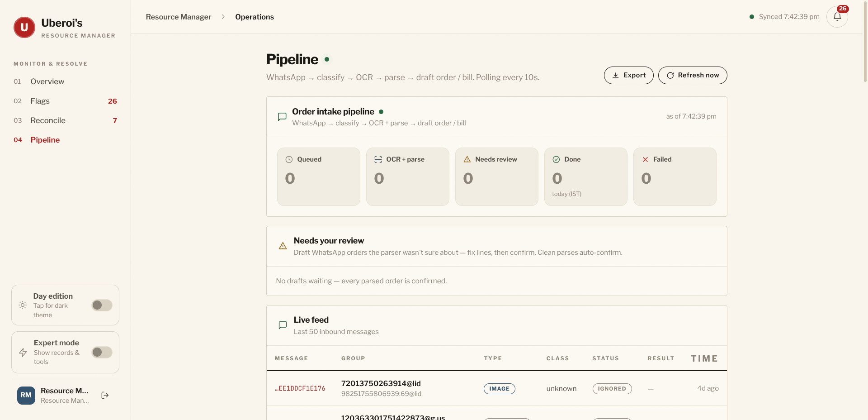The image size is (868, 420).
Task: Open the Needs review status card
Action: click(x=496, y=177)
